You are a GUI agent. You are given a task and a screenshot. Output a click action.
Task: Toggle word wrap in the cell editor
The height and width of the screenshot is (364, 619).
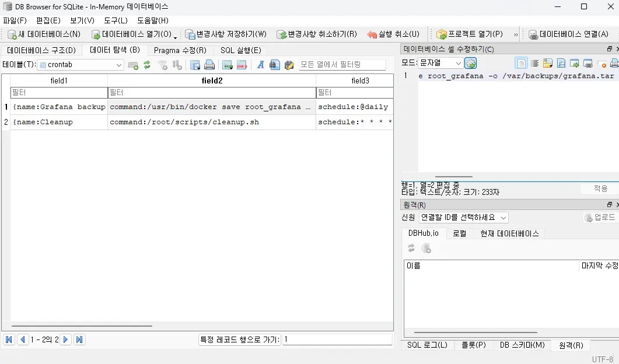tap(534, 63)
